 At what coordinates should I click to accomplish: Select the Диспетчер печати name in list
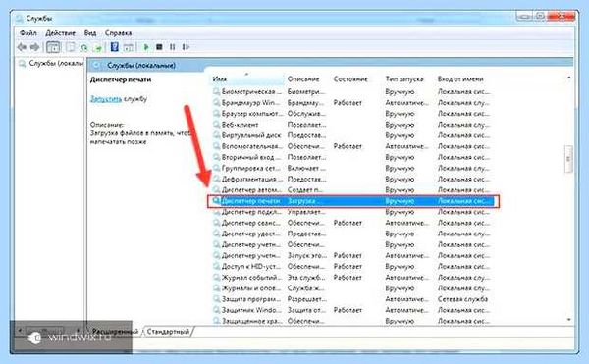click(x=250, y=201)
